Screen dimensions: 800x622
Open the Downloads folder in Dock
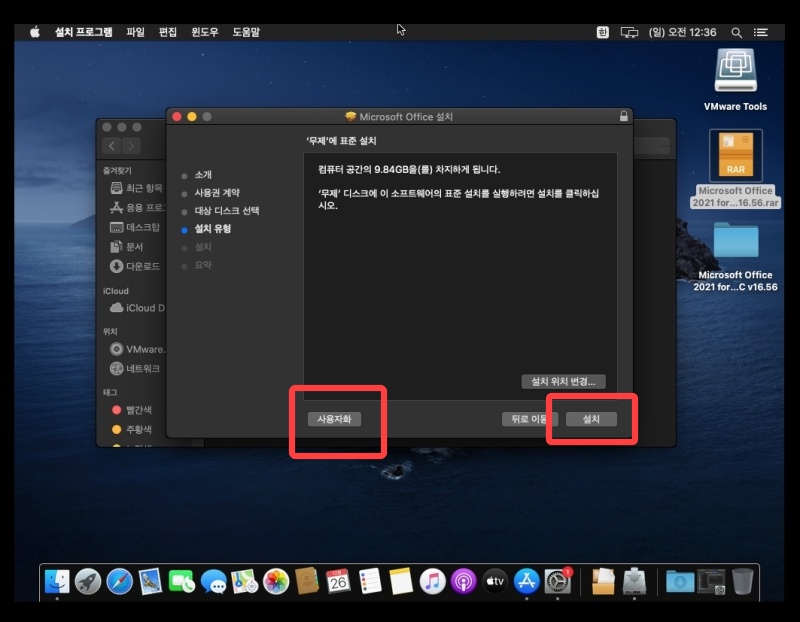680,581
